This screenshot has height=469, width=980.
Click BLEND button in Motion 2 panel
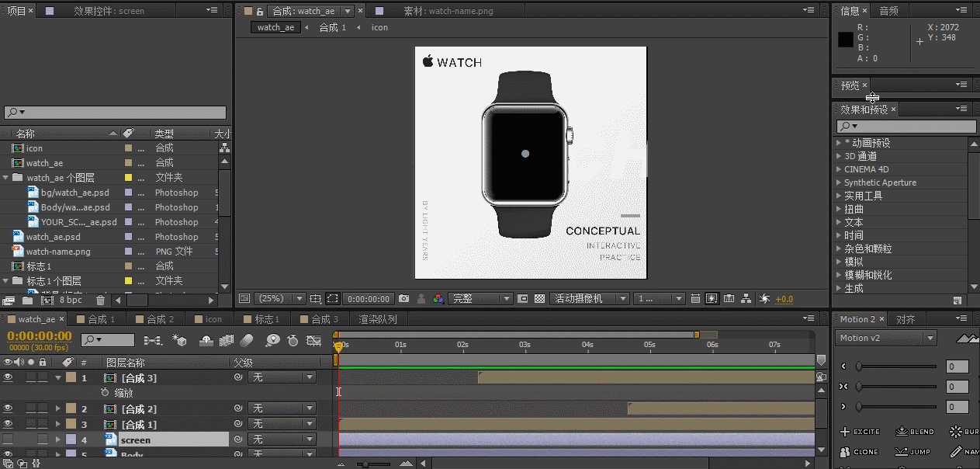[915, 432]
